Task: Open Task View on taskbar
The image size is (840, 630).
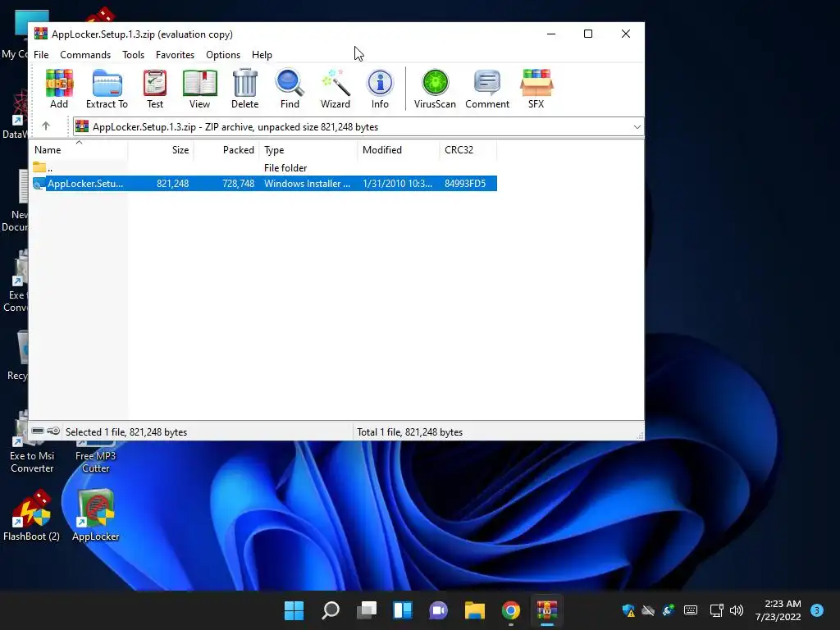Action: pyautogui.click(x=367, y=610)
